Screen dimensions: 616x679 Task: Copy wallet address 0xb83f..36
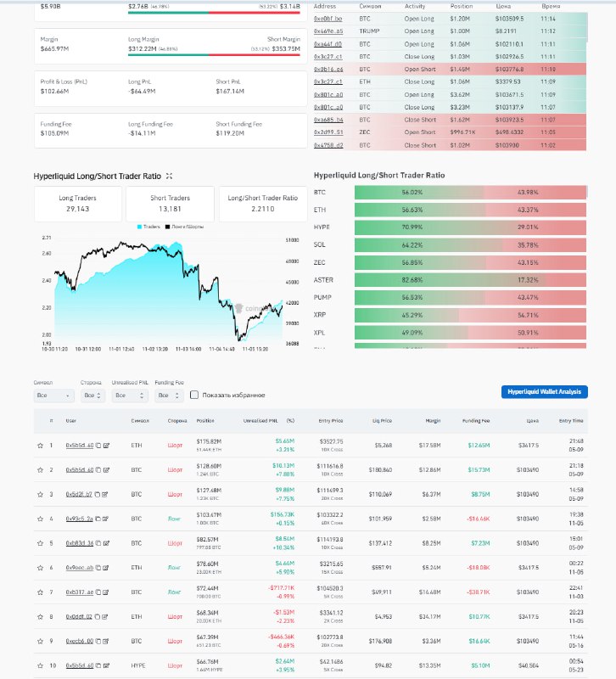pos(98,542)
